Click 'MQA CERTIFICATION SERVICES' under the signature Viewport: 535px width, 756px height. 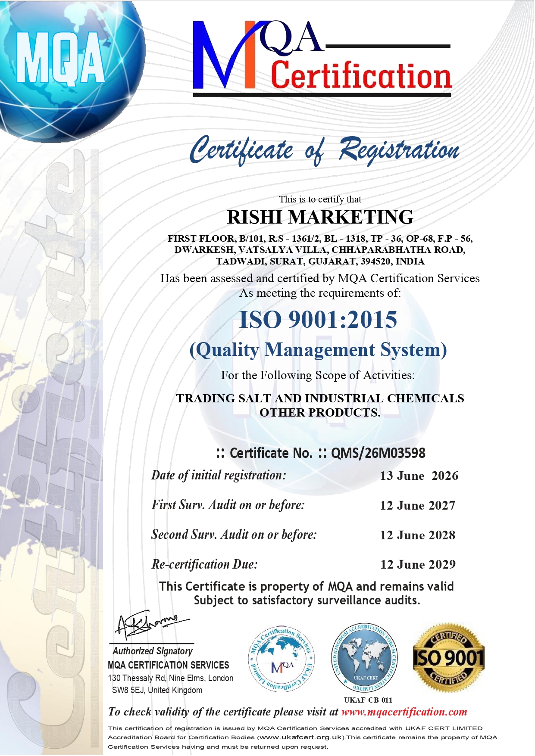(x=169, y=666)
